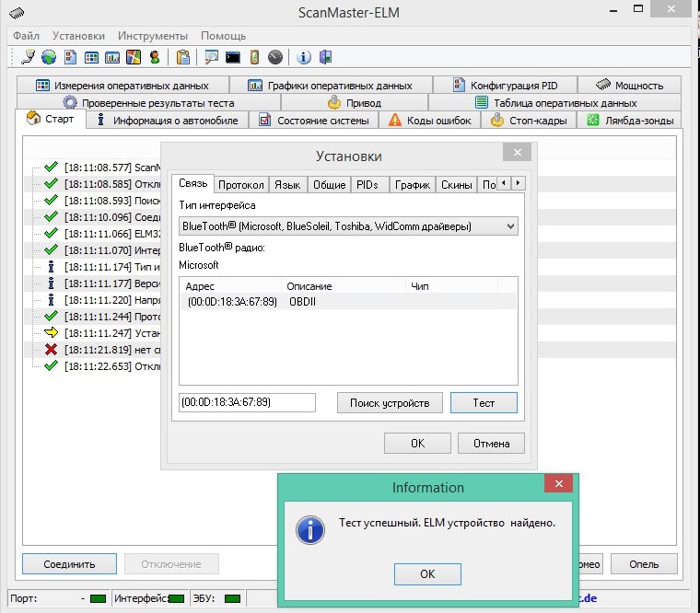Screen dimensions: 700x613
Task: Click the ScanMaster-ELM title bar app icon
Action: point(17,13)
